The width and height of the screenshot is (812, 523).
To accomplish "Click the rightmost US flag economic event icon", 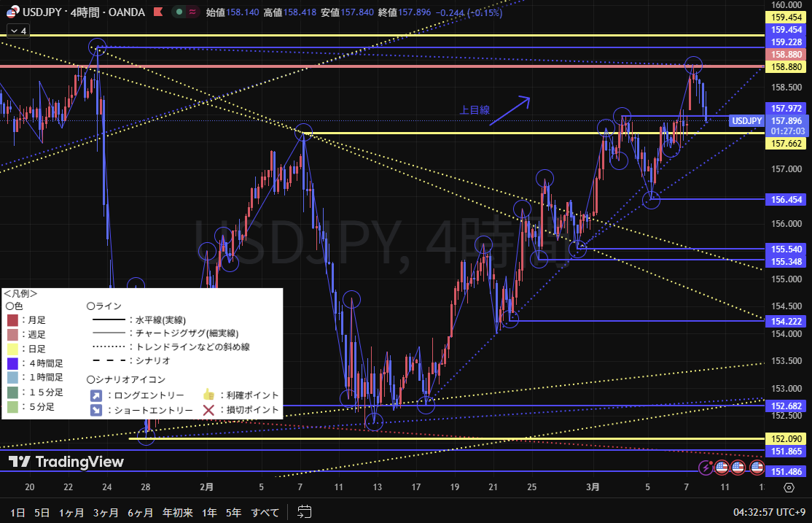I will (757, 467).
